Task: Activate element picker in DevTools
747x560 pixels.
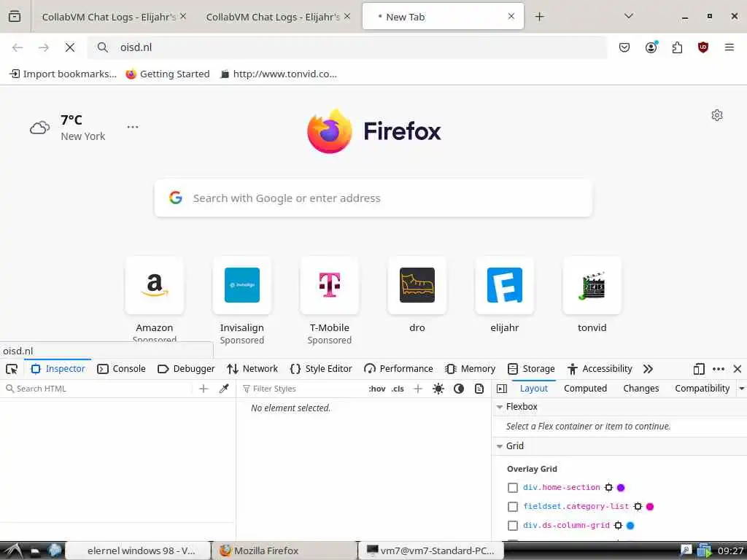Action: pos(12,369)
